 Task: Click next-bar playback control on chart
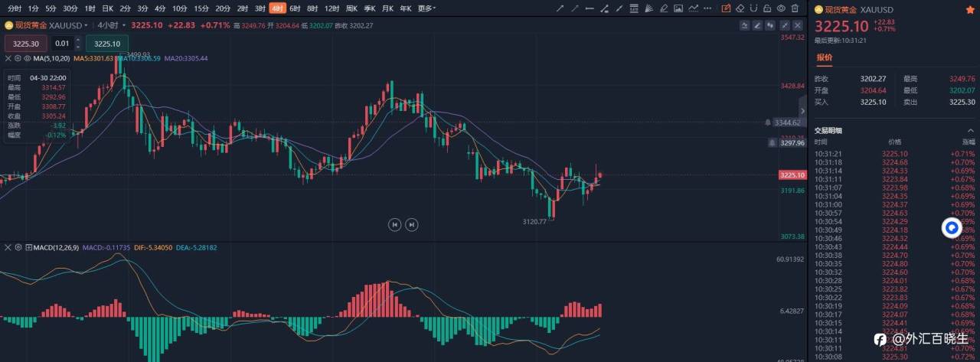tap(412, 224)
